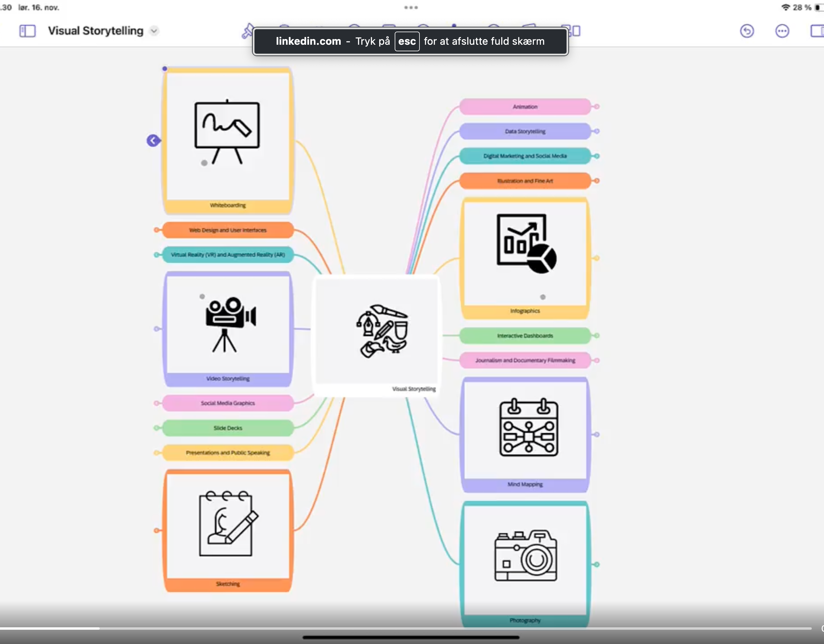Click the Infographics node's yellow branch handle
Viewport: 824px width, 644px height.
click(596, 258)
